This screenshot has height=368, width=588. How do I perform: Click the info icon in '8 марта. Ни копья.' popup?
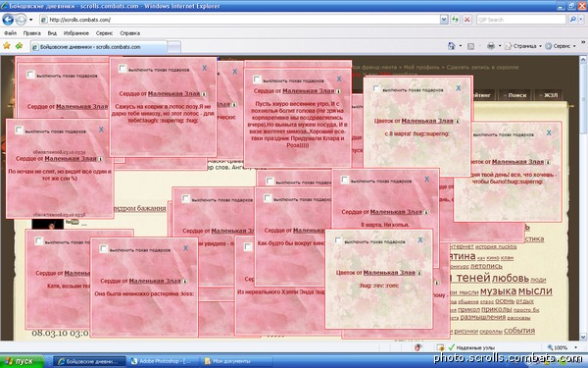[x=426, y=212]
